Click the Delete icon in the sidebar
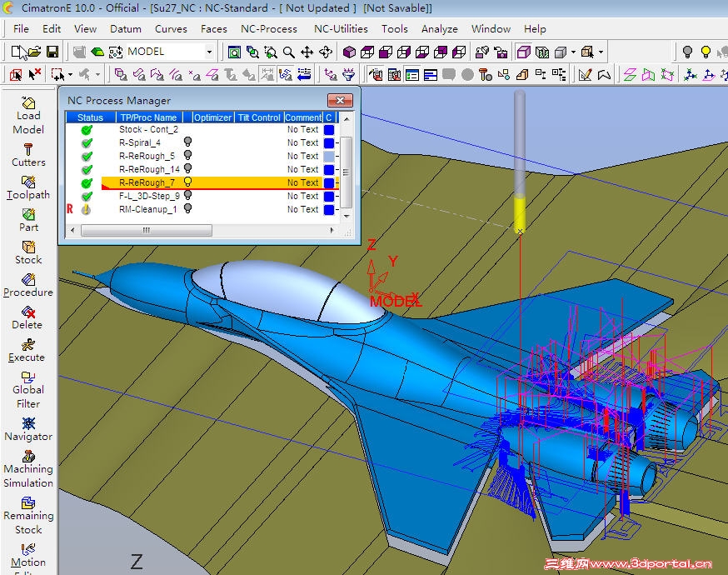The width and height of the screenshot is (728, 575). click(28, 312)
